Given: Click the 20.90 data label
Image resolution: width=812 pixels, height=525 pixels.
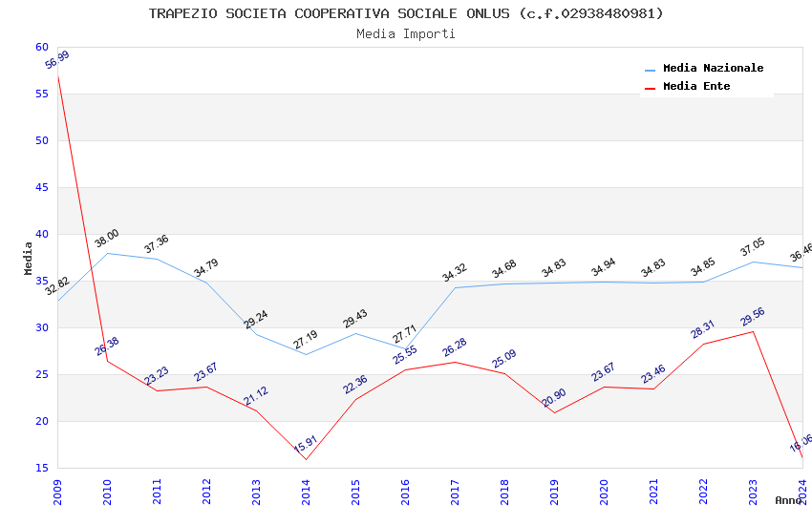Looking at the screenshot, I should tap(554, 398).
